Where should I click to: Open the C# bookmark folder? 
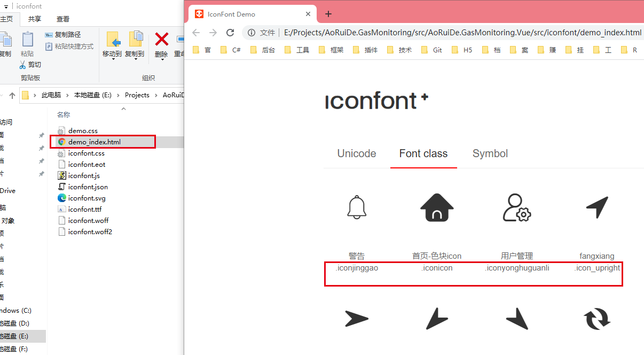coord(231,50)
